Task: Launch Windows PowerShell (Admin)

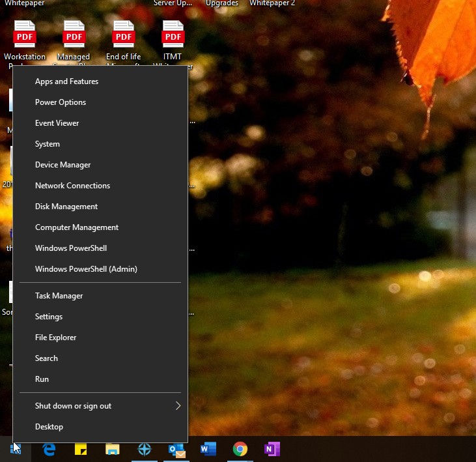Action: (100, 269)
